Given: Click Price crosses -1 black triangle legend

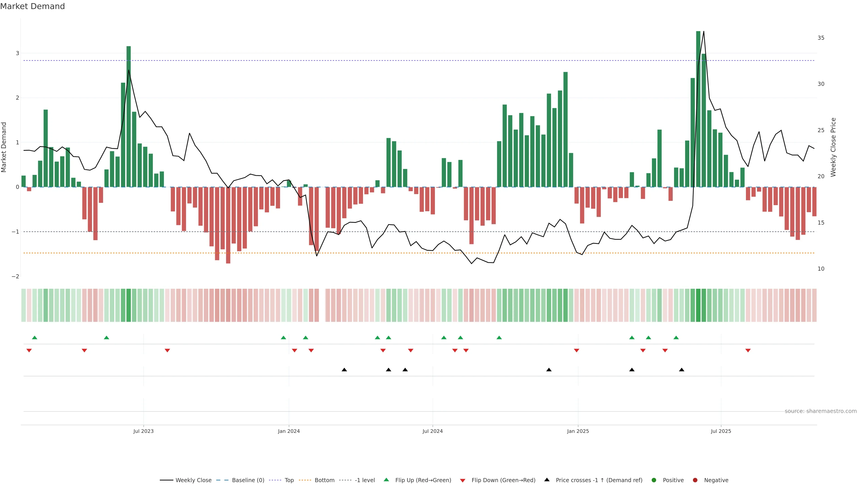Looking at the screenshot, I should pos(547,480).
